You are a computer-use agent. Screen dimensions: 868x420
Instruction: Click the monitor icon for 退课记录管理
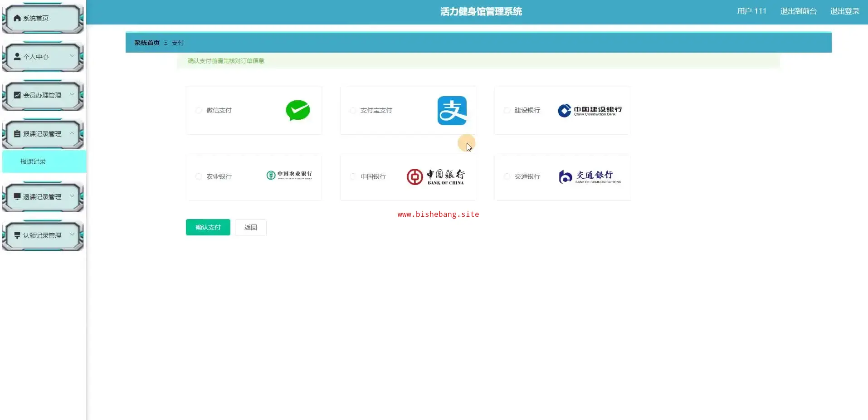tap(17, 197)
